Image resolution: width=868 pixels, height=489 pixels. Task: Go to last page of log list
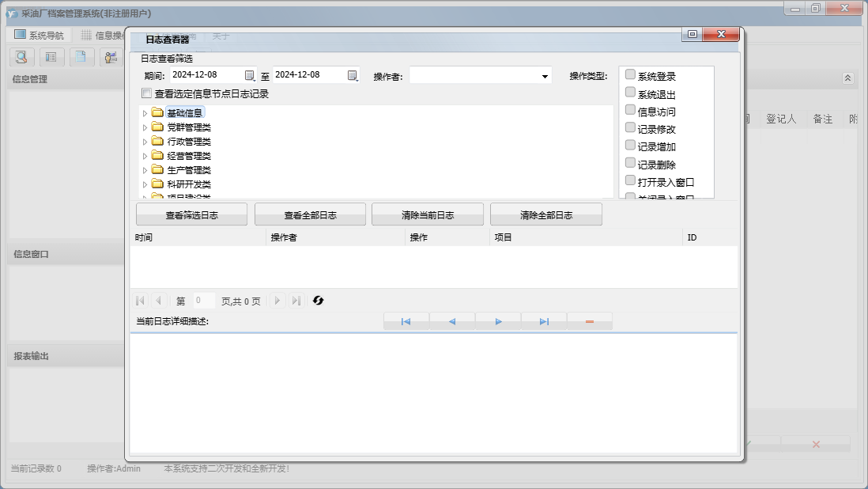click(x=296, y=301)
